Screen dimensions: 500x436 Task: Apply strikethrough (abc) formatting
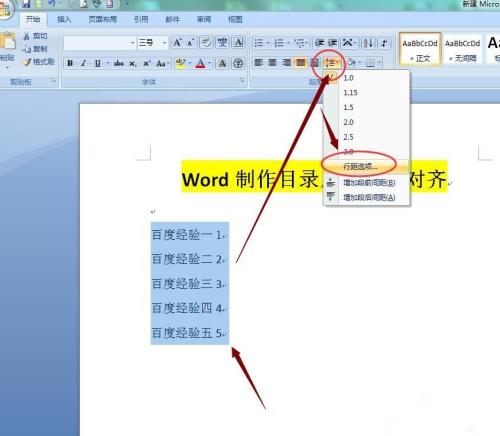point(119,63)
